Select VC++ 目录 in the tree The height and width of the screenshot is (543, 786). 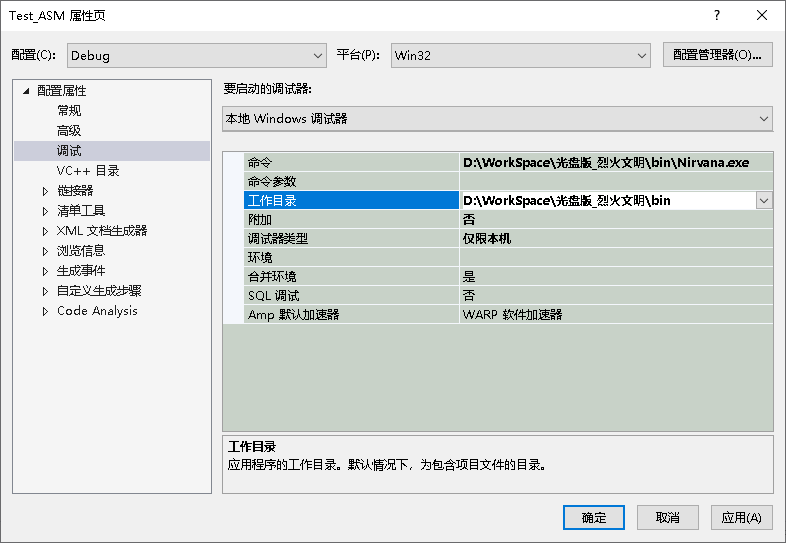88,170
